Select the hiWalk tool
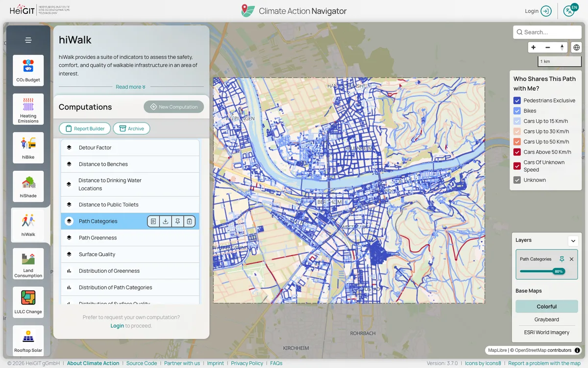This screenshot has height=368, width=588. [28, 225]
